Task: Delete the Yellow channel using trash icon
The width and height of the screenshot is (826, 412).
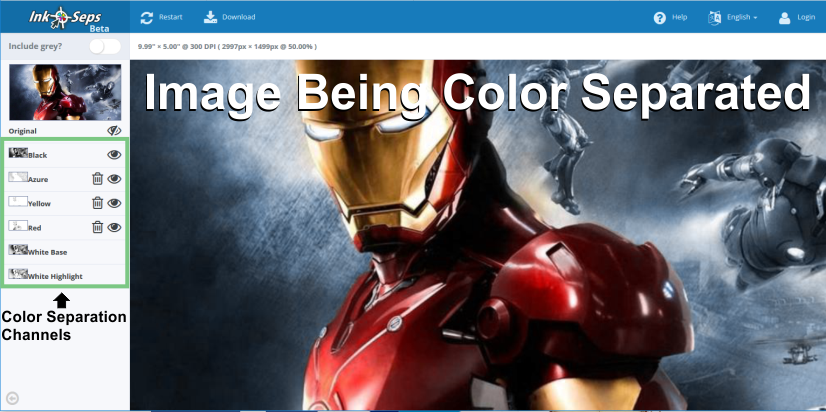Action: 97,203
